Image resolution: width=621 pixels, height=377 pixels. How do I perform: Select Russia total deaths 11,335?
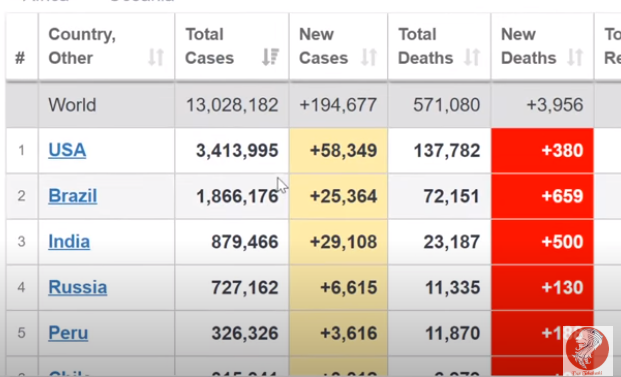click(x=453, y=287)
